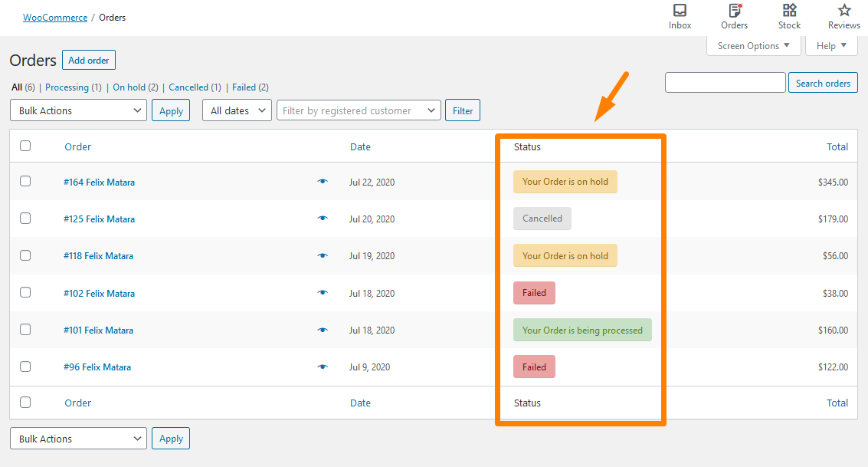The width and height of the screenshot is (868, 467).
Task: Filter orders by Processing (1)
Action: 74,87
